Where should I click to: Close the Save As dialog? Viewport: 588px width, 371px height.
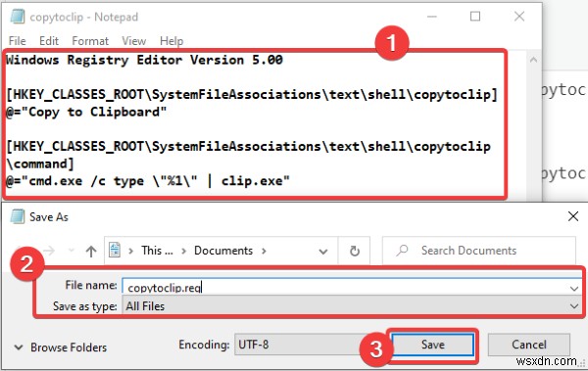point(573,216)
